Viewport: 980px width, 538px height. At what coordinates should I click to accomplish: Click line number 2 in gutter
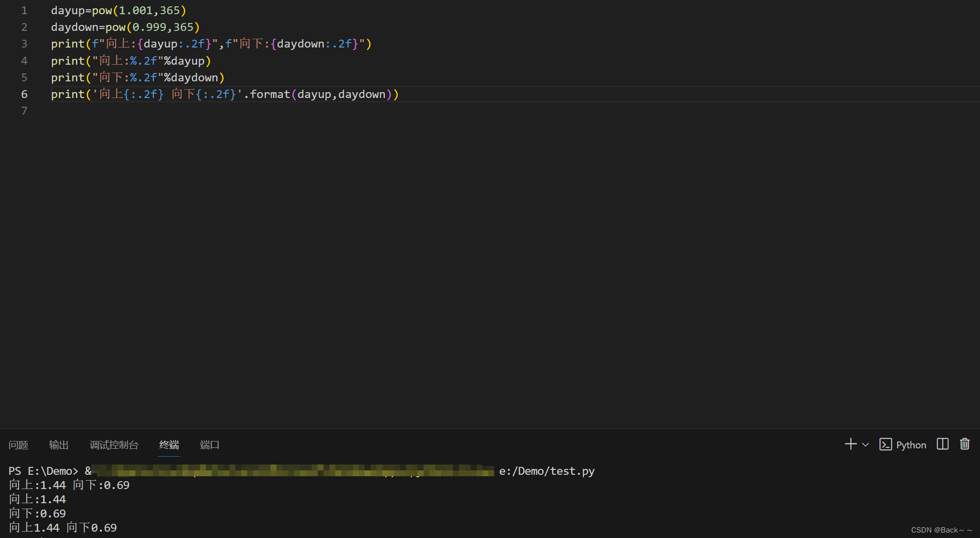tap(25, 27)
